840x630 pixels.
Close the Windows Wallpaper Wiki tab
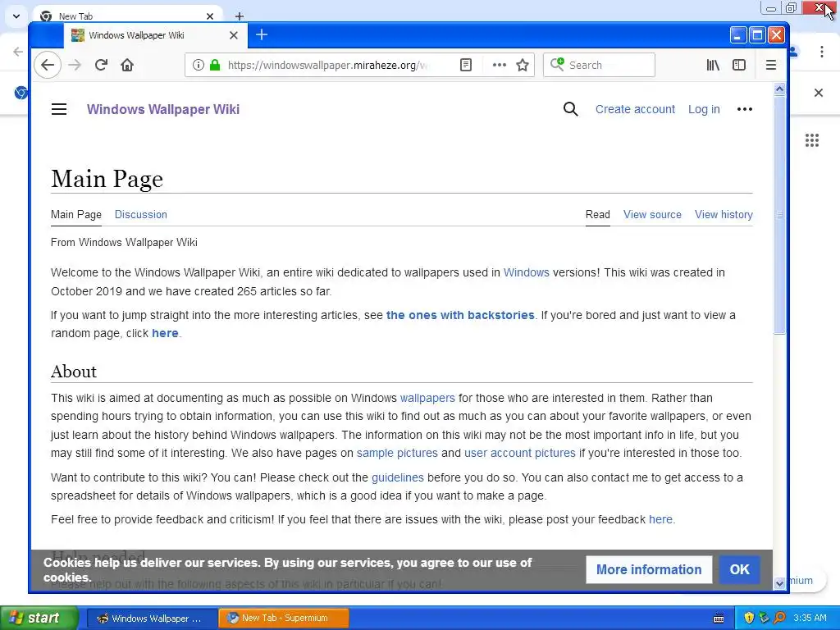click(x=234, y=35)
